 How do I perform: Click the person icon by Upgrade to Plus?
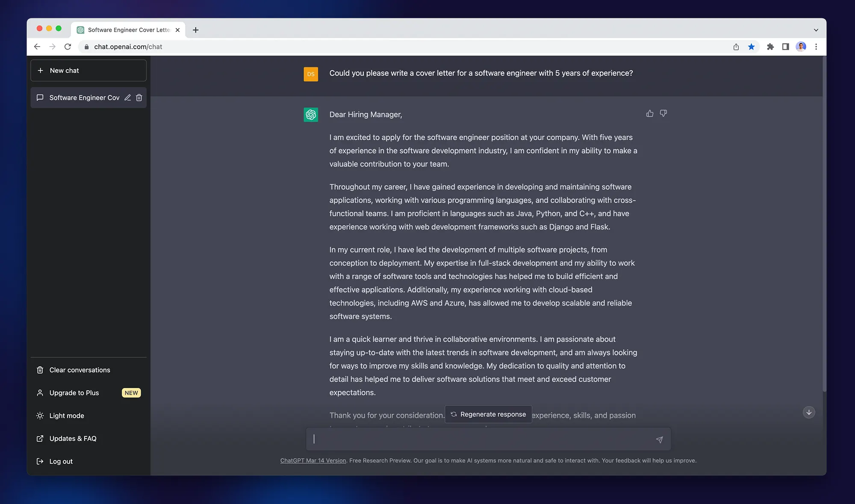[40, 393]
